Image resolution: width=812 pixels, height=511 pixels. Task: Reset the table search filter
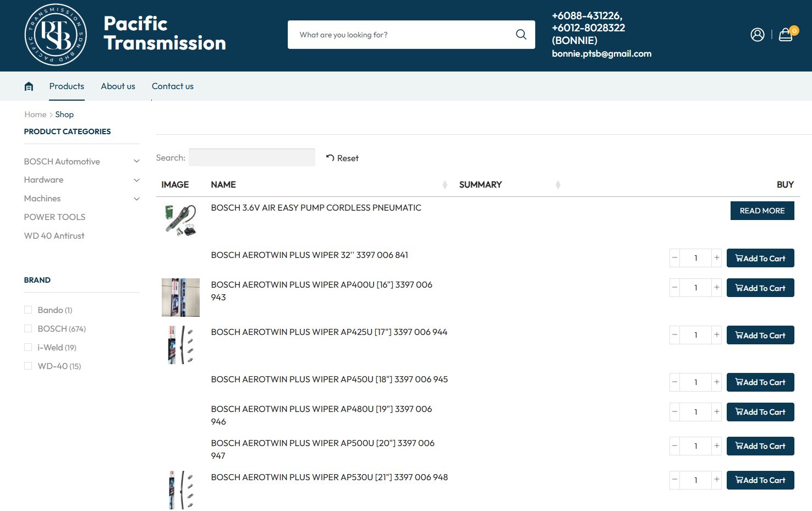point(342,158)
